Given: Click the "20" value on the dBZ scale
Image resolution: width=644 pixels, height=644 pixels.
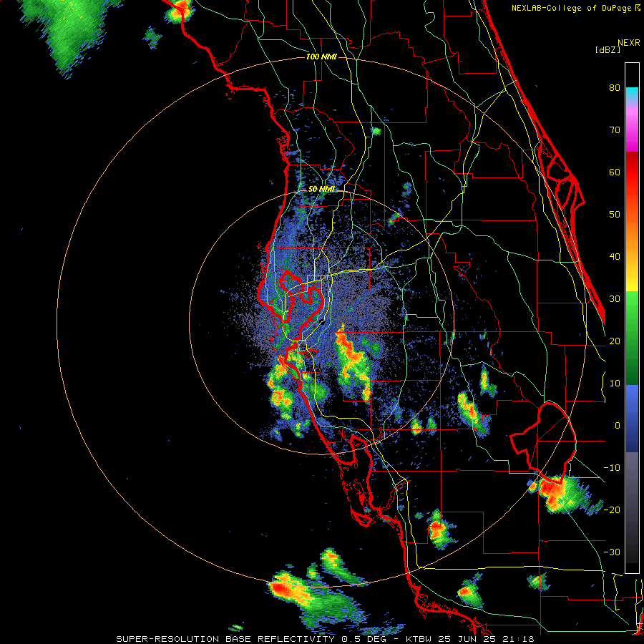Looking at the screenshot, I should coord(615,341).
